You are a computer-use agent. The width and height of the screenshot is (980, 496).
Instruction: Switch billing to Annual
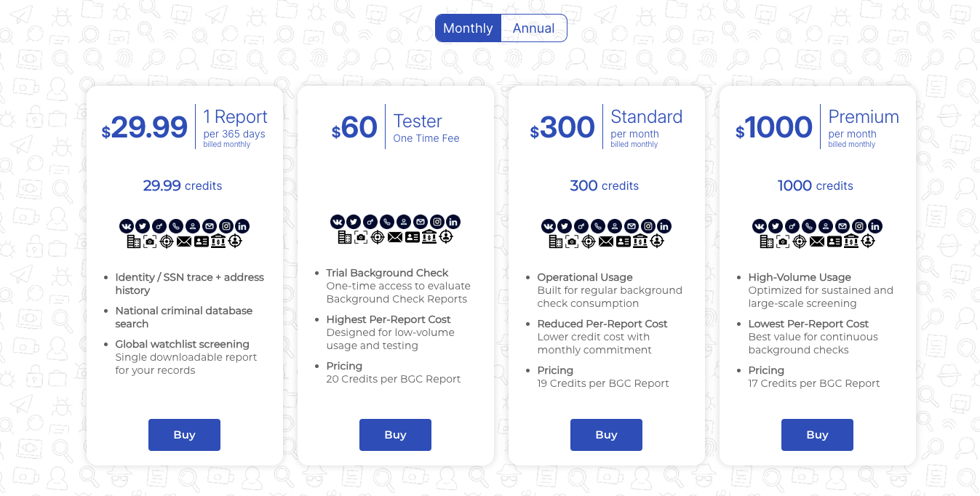pos(533,28)
